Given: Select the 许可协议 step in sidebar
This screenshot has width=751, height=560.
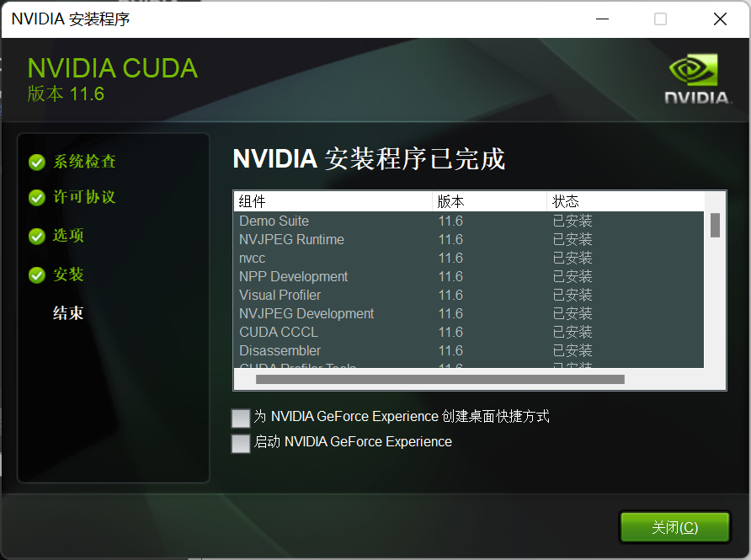Looking at the screenshot, I should [84, 197].
